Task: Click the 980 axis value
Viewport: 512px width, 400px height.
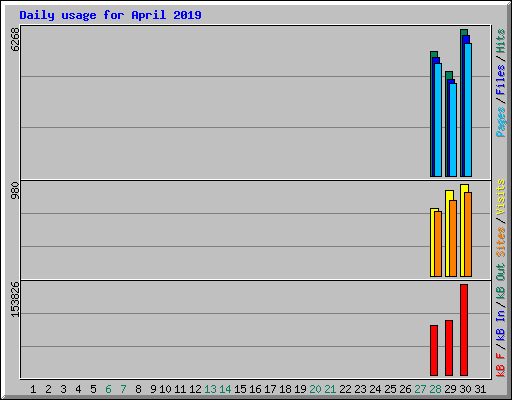Action: pyautogui.click(x=15, y=190)
